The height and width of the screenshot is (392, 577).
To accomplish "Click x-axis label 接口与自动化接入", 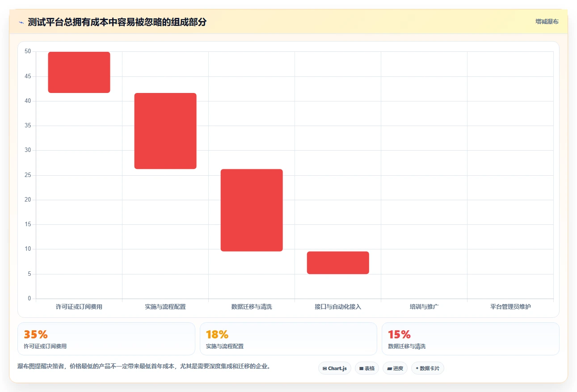I will (338, 307).
